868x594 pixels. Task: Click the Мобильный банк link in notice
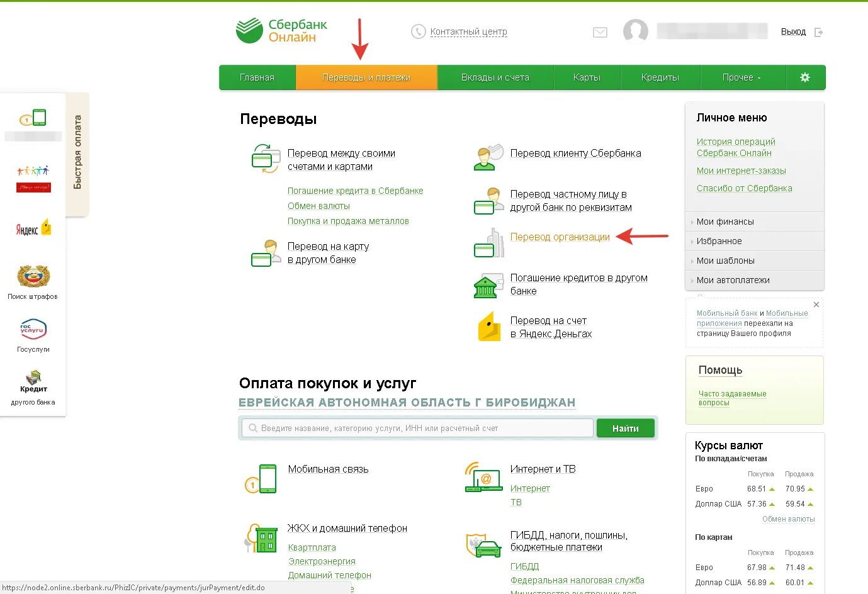727,313
